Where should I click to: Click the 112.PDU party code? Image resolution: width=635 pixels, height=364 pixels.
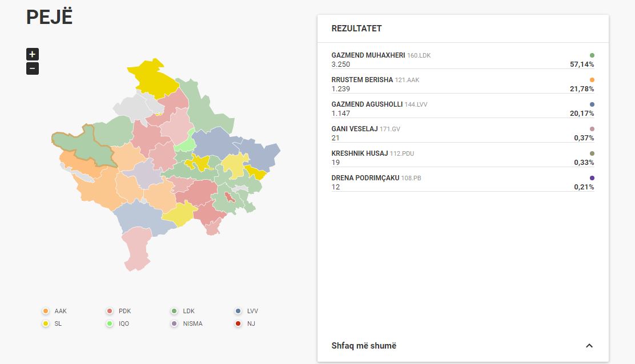click(x=402, y=153)
